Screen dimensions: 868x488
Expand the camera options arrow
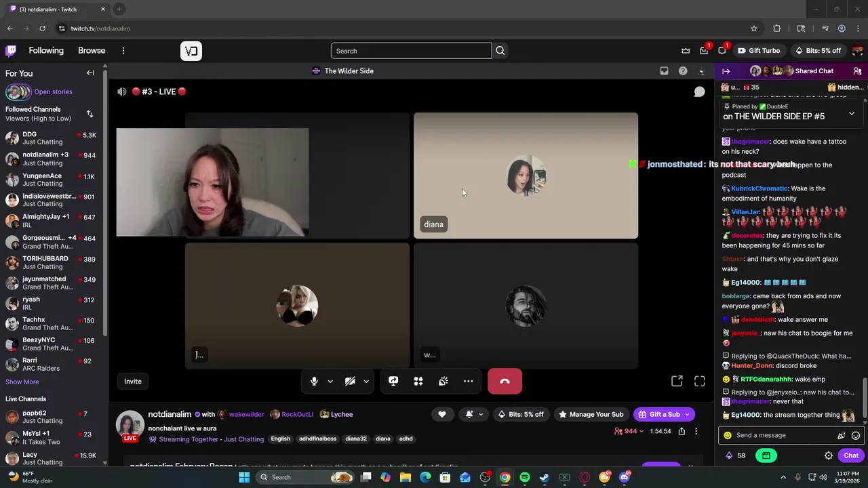[x=366, y=382]
